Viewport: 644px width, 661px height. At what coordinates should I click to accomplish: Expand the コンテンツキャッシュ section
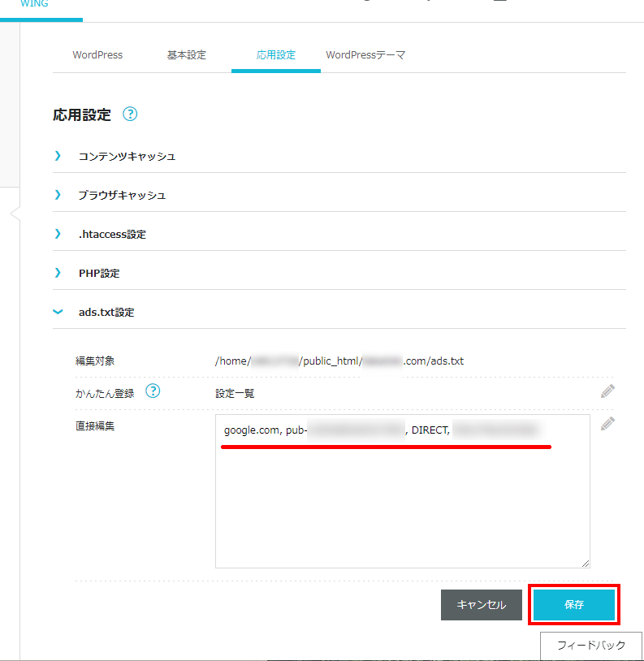click(127, 156)
